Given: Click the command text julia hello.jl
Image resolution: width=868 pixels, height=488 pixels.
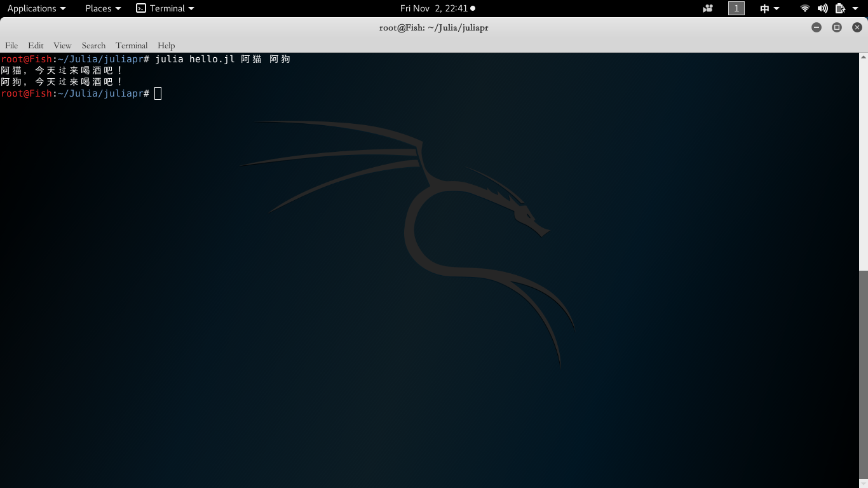Looking at the screenshot, I should (x=195, y=59).
